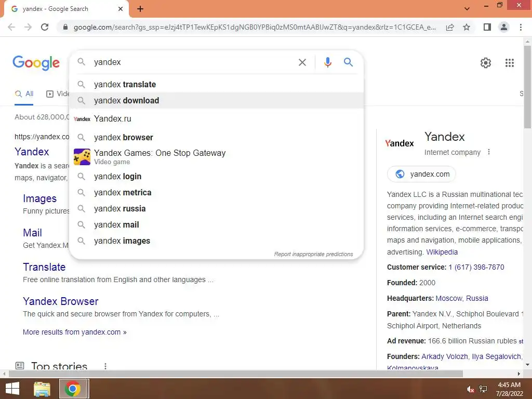Choose suggestion yandex metrica
This screenshot has width=532, height=399.
coord(216,192)
